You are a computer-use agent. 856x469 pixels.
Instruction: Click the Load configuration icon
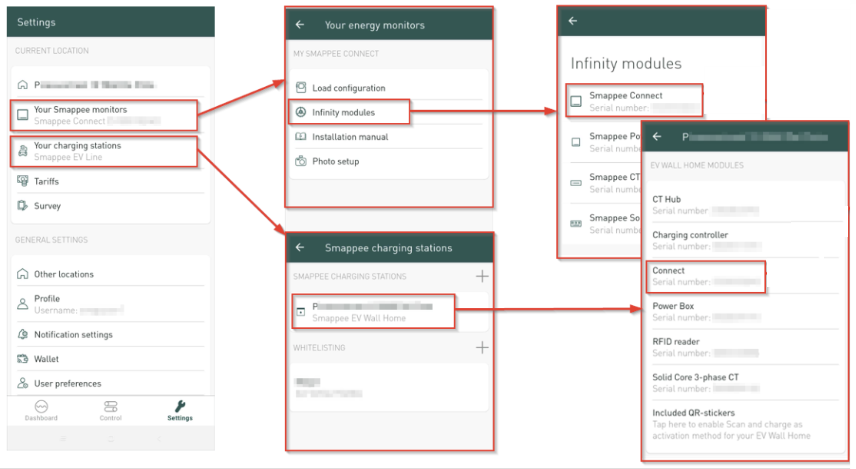pos(301,87)
